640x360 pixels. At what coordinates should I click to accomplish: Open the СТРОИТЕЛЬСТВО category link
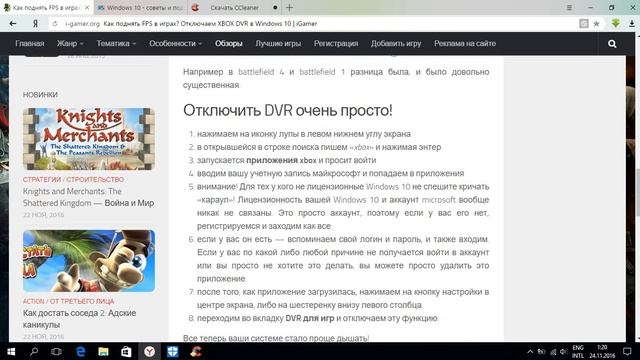(x=95, y=180)
